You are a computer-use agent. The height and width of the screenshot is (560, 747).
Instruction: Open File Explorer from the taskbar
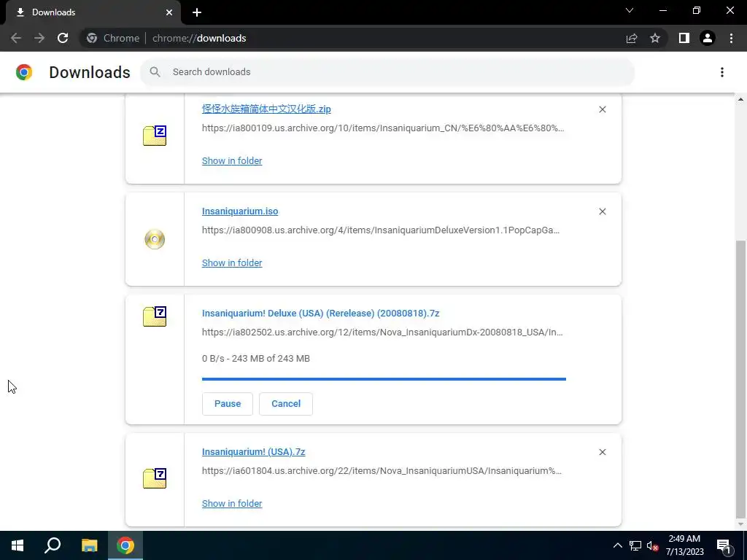(89, 545)
